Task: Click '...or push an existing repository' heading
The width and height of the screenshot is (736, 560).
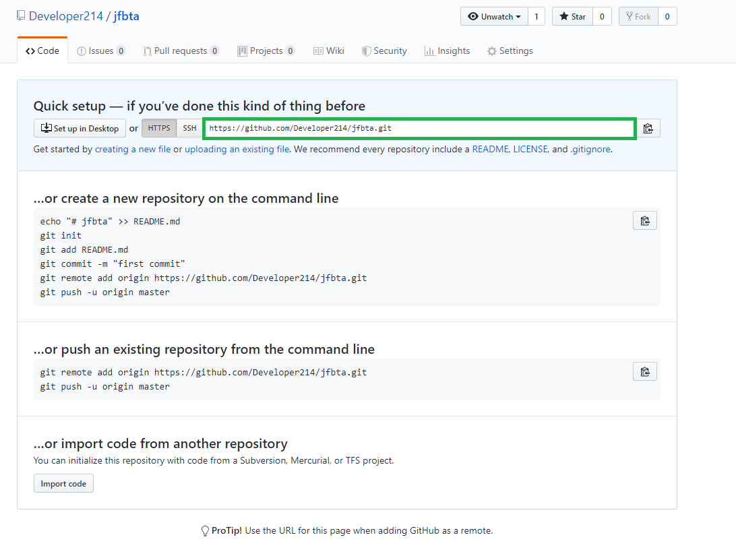Action: click(x=204, y=349)
